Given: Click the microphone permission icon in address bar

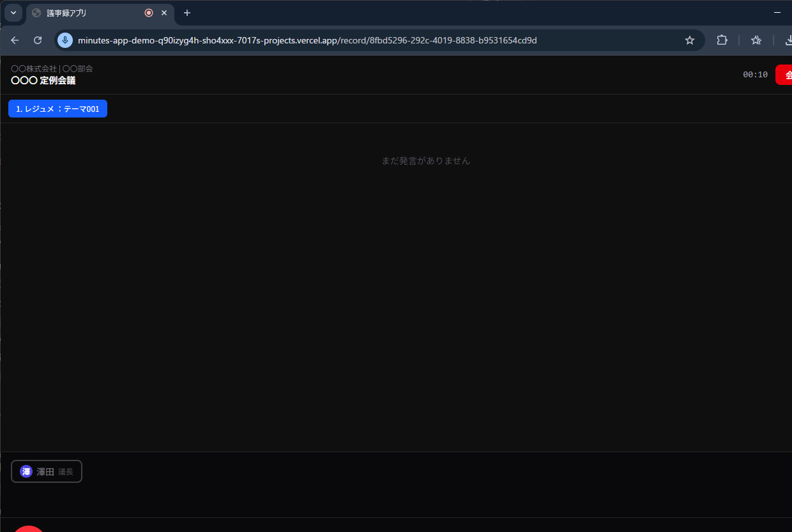Looking at the screenshot, I should point(65,40).
